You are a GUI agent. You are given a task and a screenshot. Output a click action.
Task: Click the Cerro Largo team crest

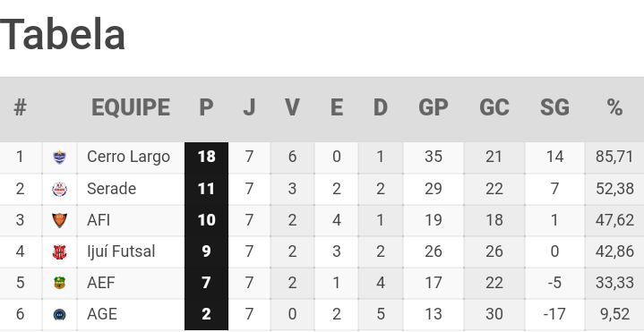click(x=59, y=157)
